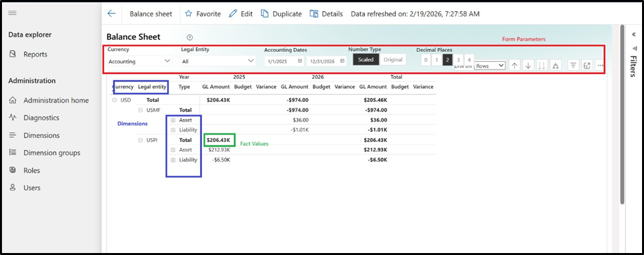
Task: Set decimal places to 0
Action: [x=426, y=60]
